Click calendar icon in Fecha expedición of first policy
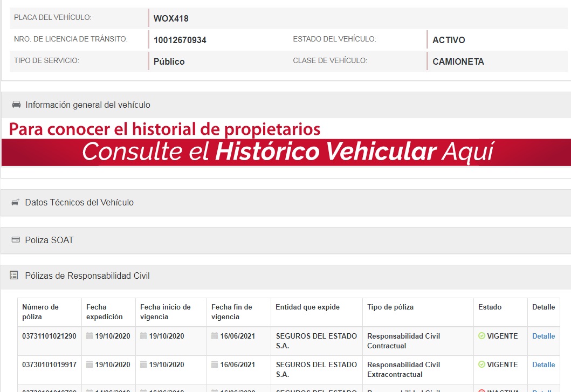Image resolution: width=571 pixels, height=392 pixels. (90, 336)
